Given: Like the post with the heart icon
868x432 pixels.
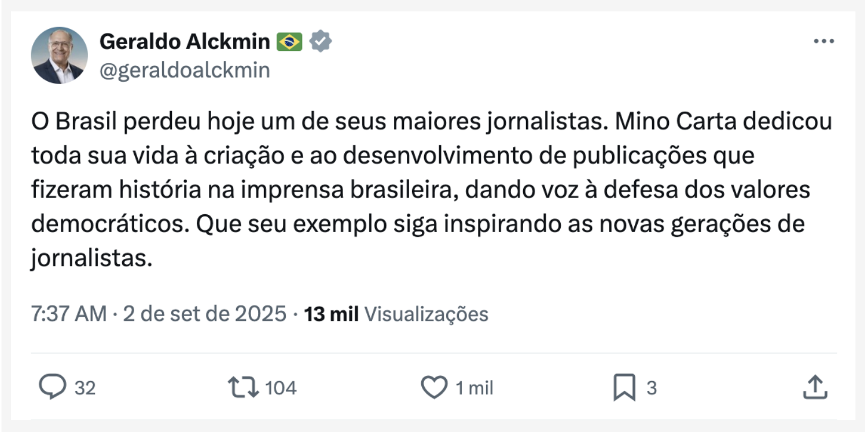Looking at the screenshot, I should (433, 387).
